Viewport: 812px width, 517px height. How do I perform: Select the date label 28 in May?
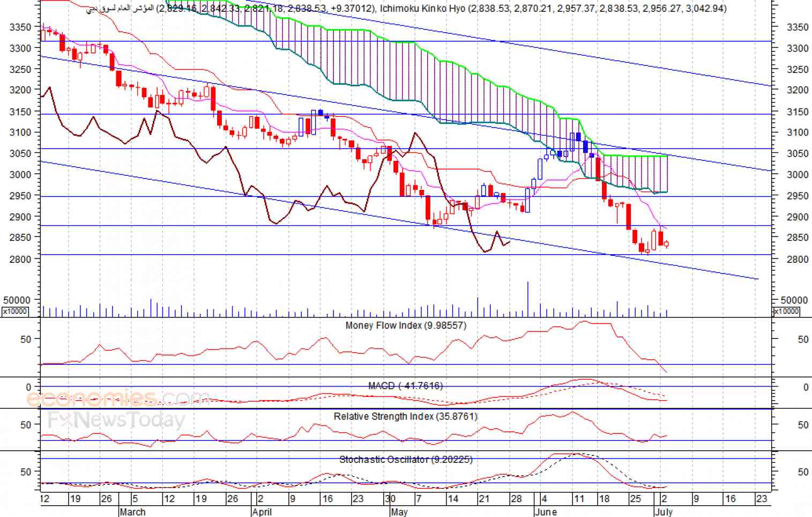point(516,499)
